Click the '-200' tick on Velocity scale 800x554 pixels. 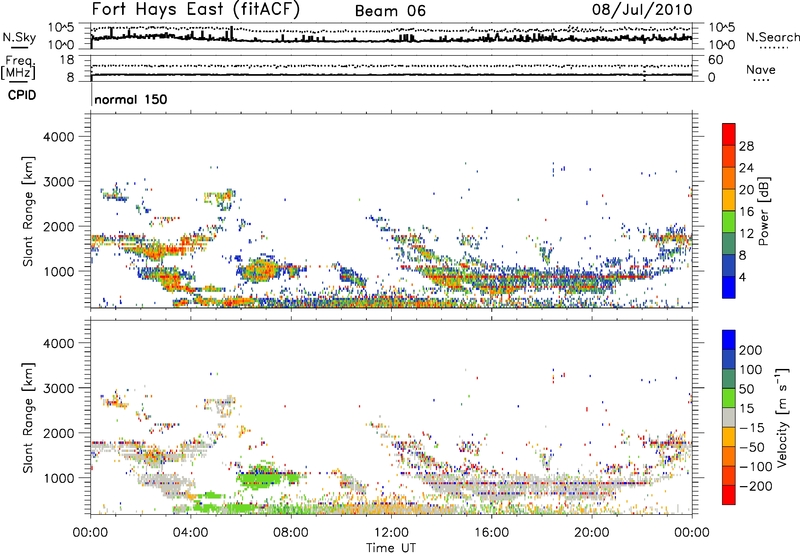754,486
